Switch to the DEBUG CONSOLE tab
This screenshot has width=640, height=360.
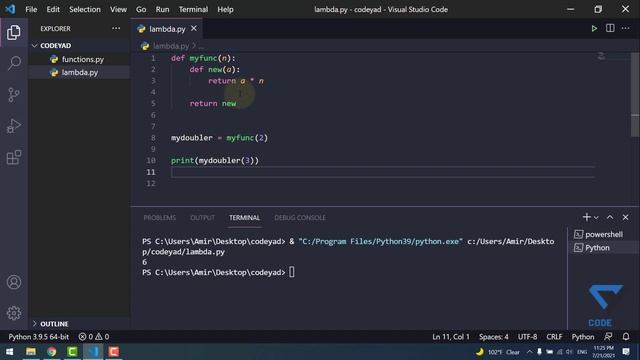[x=300, y=218]
